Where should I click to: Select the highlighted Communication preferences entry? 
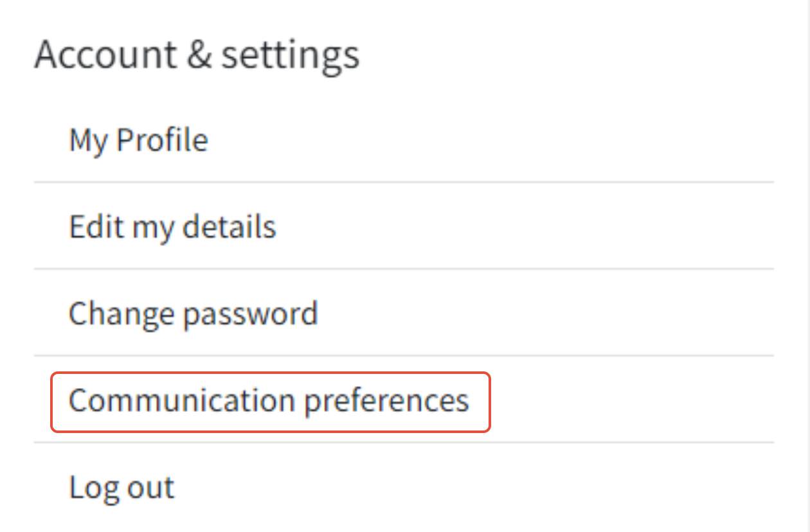click(x=269, y=401)
